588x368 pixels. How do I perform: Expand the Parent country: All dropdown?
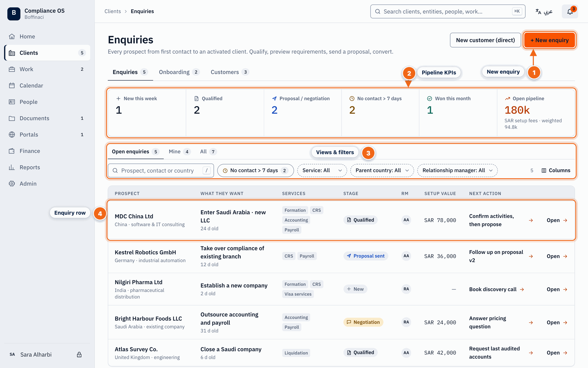(x=382, y=171)
